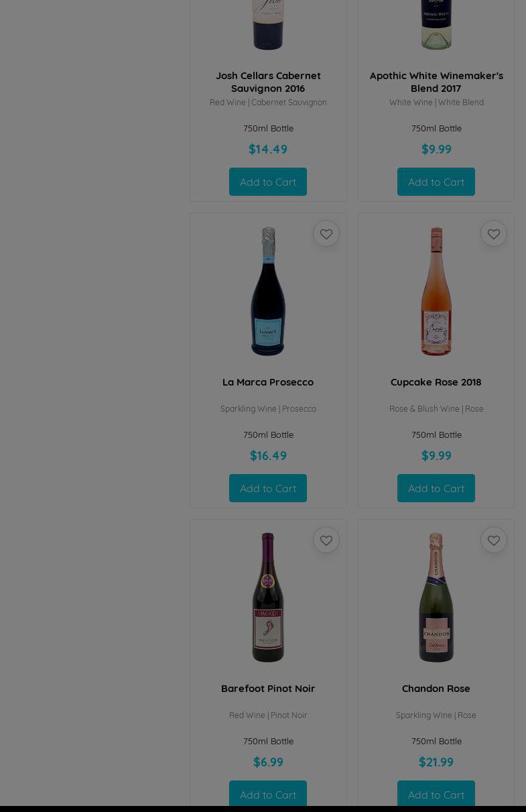Open Apothic White Winemaker's Blend 2017 title
The width and height of the screenshot is (526, 812).
pyautogui.click(x=436, y=82)
